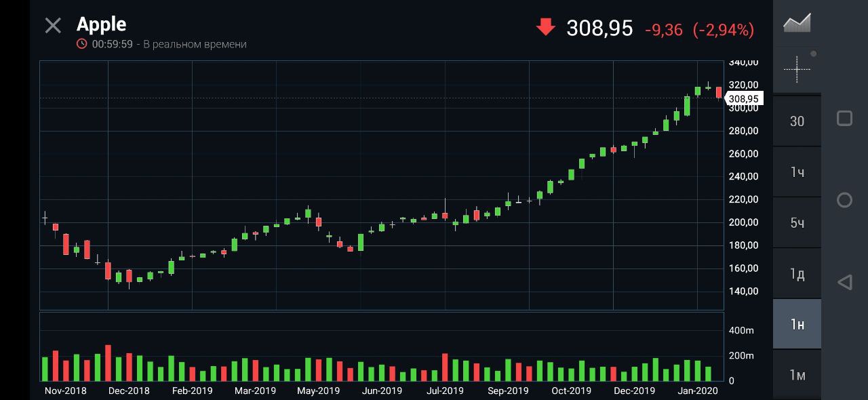Select the 1н weekly timeframe
The width and height of the screenshot is (868, 400).
(x=797, y=325)
